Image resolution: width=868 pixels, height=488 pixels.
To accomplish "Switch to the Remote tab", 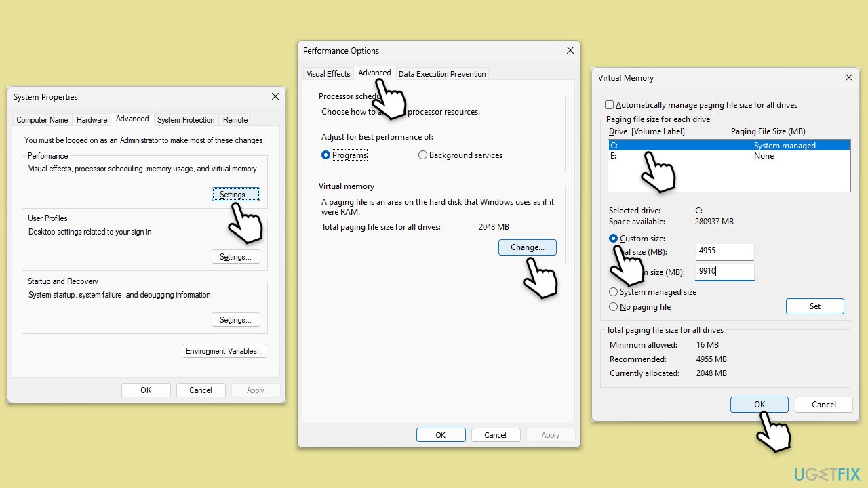I will [x=235, y=120].
